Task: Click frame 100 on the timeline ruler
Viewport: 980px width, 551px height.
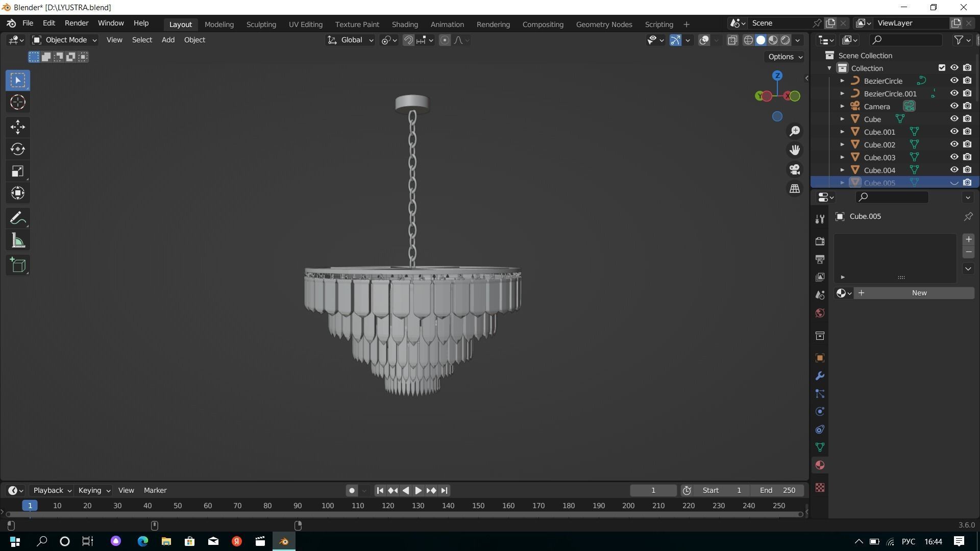Action: click(x=328, y=506)
